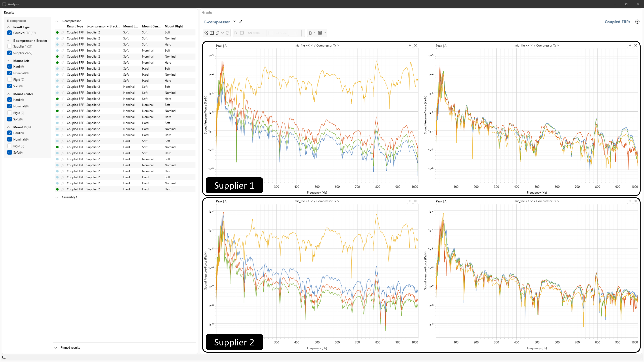
Task: Click the plus-circle icon next to Coupled FRFs
Action: 637,22
